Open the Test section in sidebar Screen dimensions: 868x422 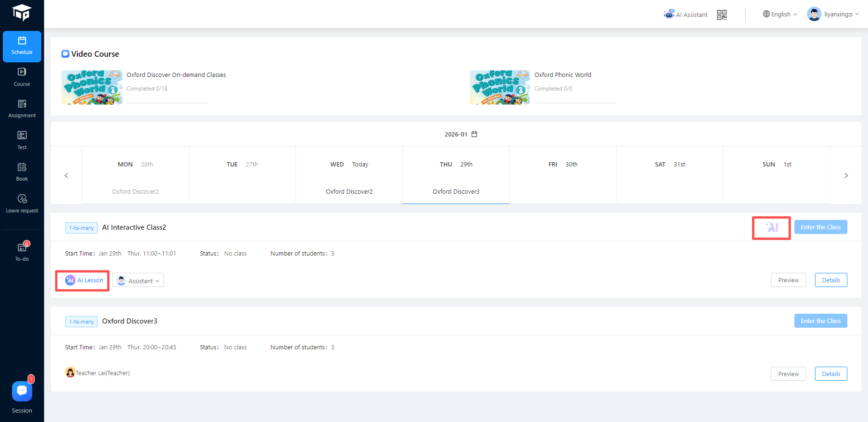tap(22, 140)
